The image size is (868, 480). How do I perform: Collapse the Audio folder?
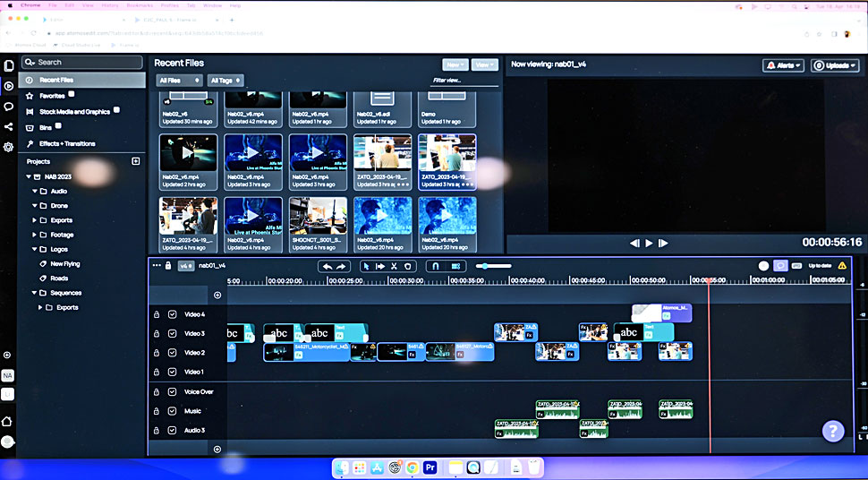coord(34,192)
